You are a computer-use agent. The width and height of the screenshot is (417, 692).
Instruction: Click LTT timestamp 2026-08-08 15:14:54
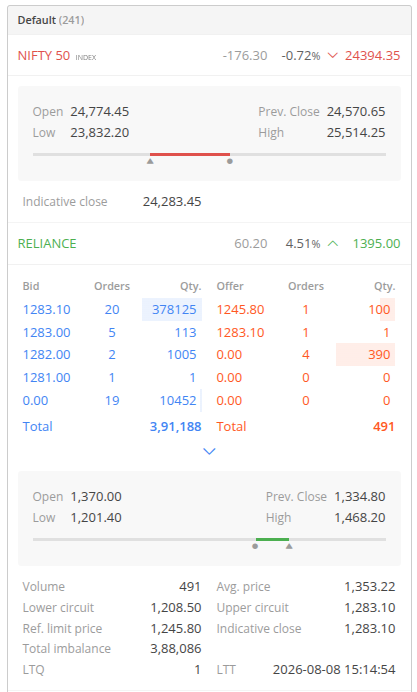click(334, 670)
